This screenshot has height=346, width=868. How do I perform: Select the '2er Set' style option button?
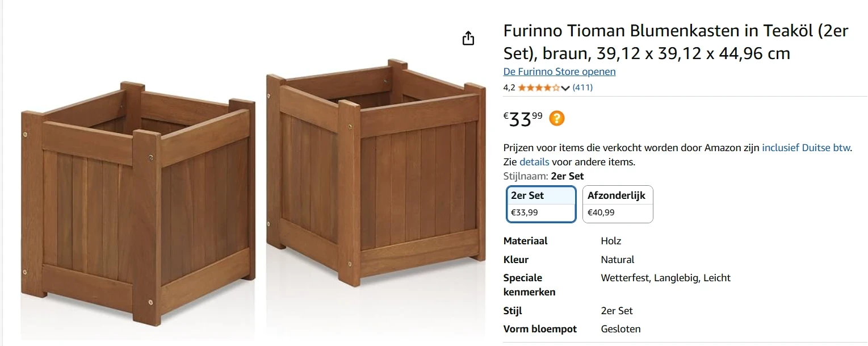(541, 204)
